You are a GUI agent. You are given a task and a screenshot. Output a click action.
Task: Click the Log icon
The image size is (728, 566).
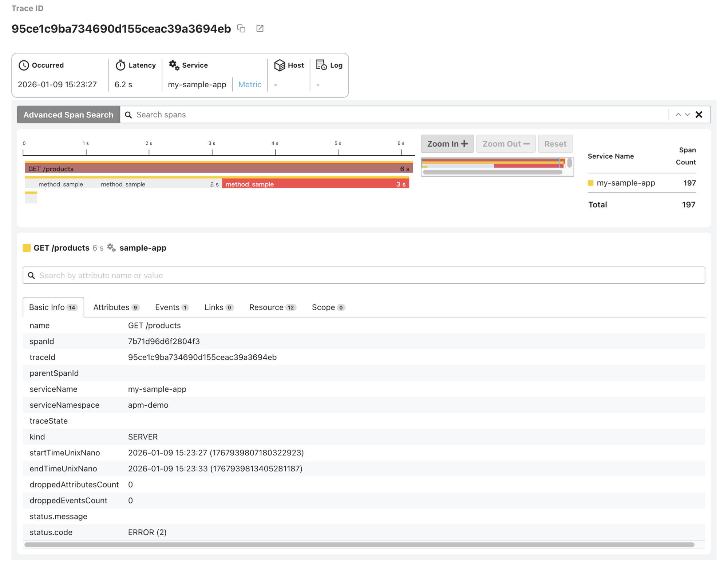[321, 65]
